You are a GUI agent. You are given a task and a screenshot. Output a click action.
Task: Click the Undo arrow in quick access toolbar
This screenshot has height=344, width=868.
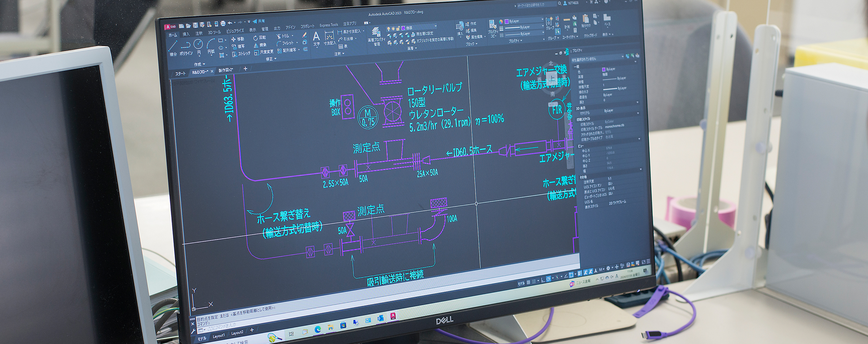pos(230,23)
